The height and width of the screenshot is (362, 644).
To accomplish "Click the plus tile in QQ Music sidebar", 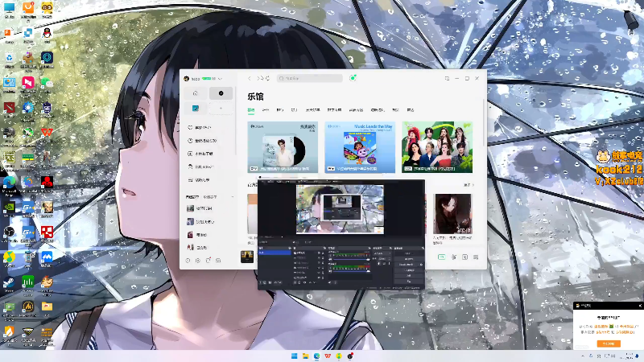I will click(221, 109).
